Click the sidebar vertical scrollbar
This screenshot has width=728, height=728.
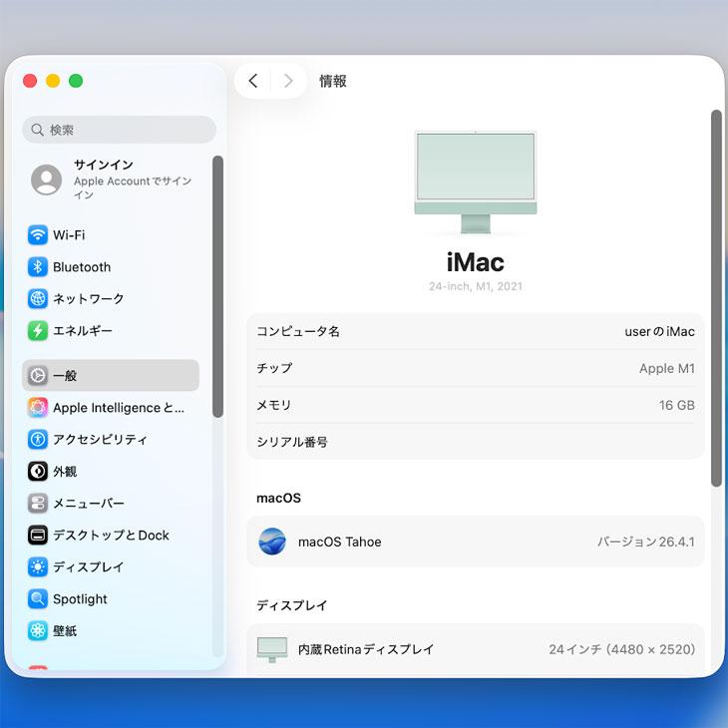click(x=217, y=286)
